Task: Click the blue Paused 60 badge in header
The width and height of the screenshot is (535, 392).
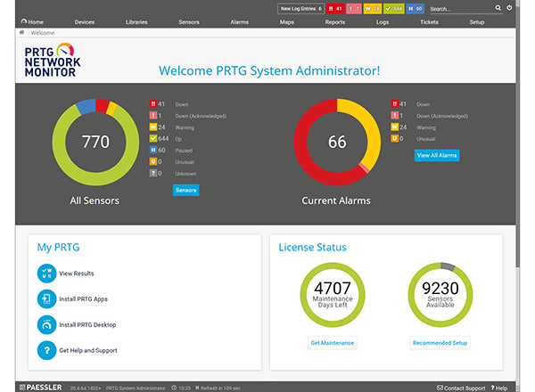Action: 416,9
